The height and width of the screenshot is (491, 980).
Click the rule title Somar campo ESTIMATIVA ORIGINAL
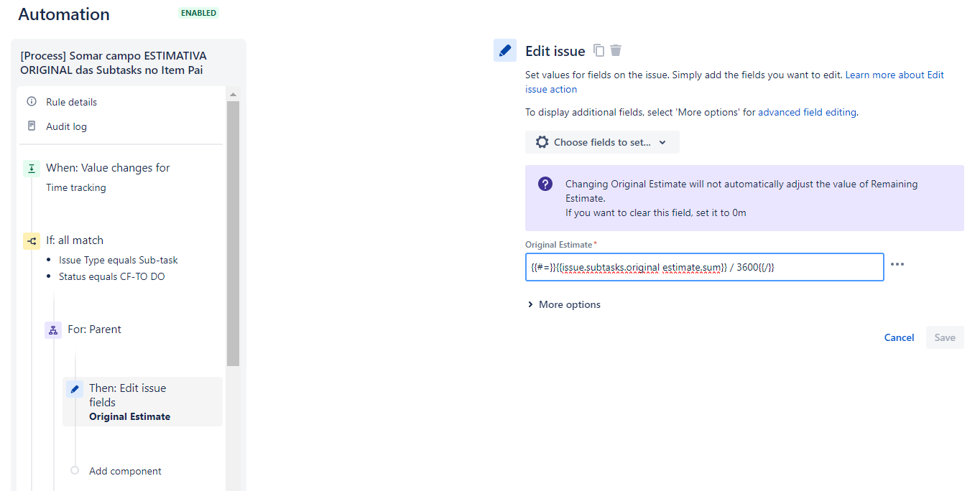click(114, 63)
